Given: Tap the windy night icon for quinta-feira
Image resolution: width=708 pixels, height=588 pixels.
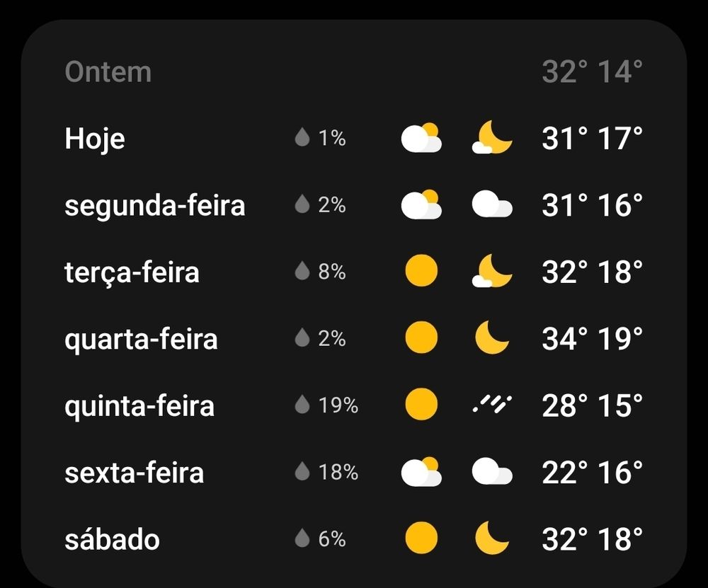Looking at the screenshot, I should (x=492, y=404).
